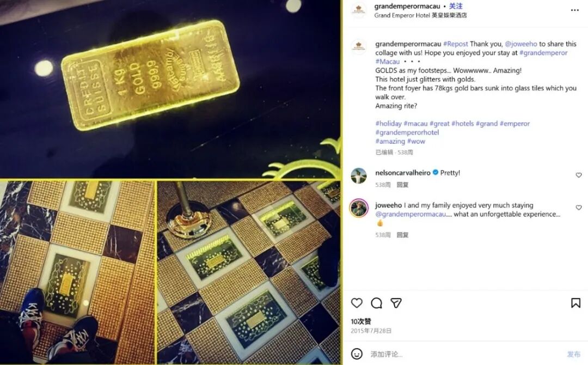Save post with bookmark icon
Screen dimensions: 588x365
[575, 303]
